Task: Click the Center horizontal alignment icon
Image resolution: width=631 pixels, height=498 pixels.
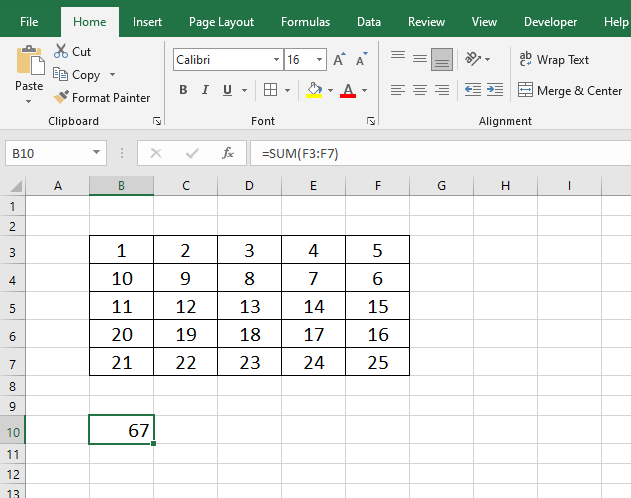Action: [419, 90]
